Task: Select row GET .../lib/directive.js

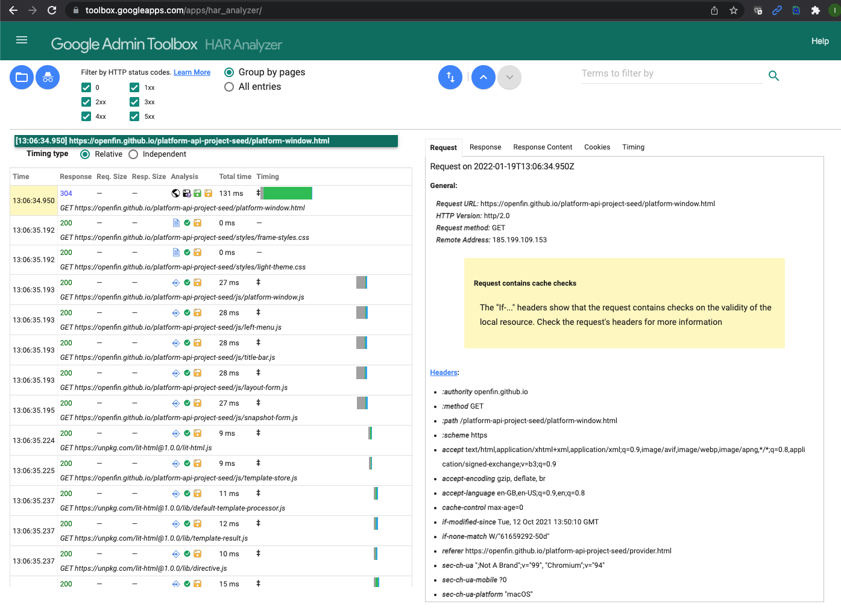Action: pyautogui.click(x=212, y=561)
